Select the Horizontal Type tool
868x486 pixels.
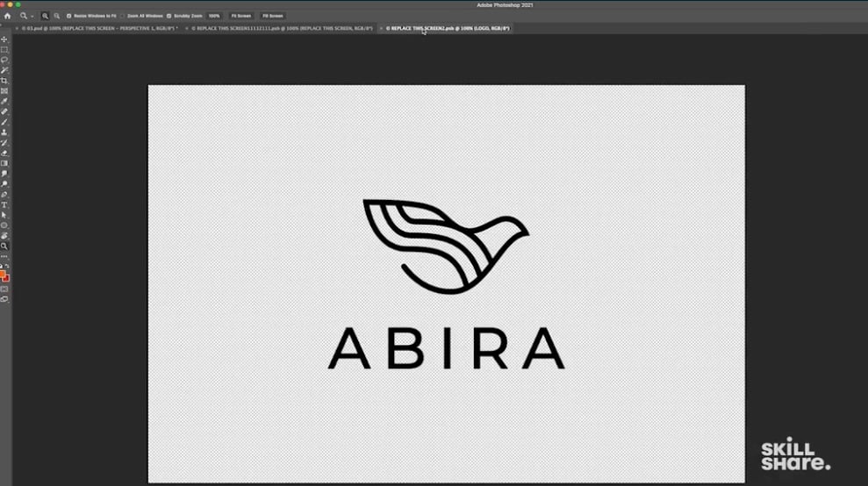[4, 204]
